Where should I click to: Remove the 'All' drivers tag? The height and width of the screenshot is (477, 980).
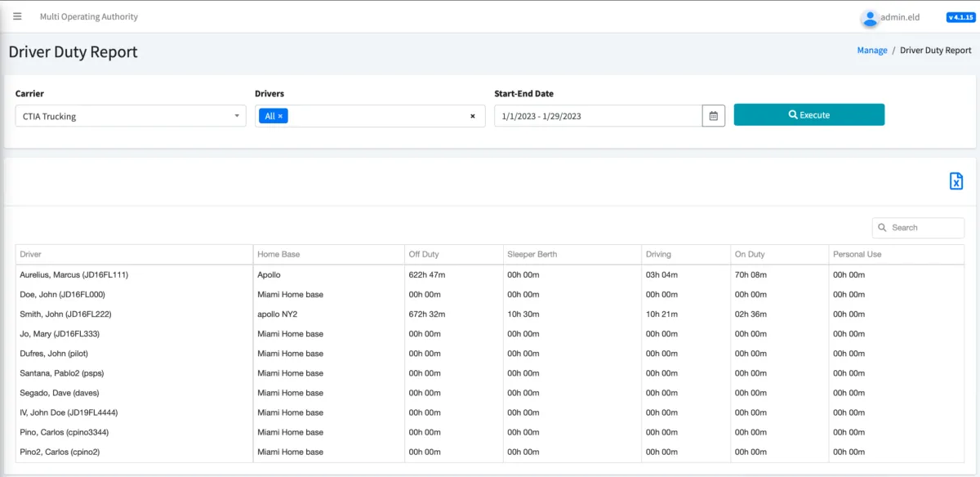tap(280, 117)
